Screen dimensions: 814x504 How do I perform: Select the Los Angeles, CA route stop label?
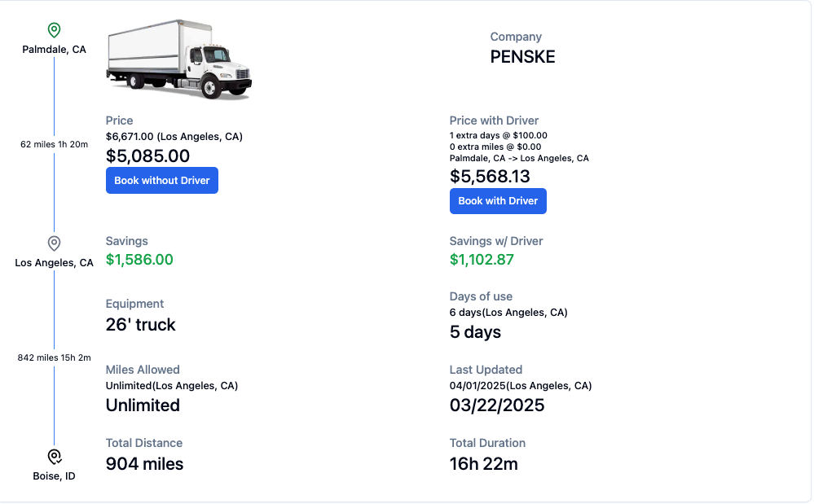point(54,263)
